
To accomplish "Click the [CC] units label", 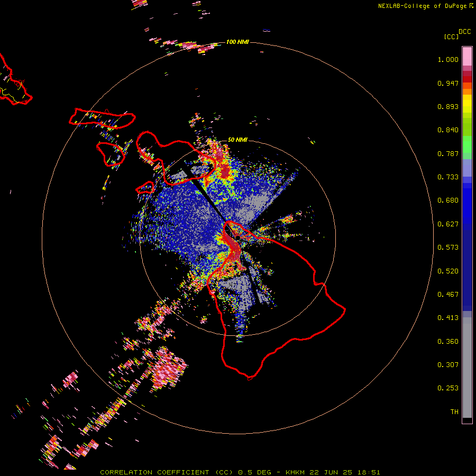I will (x=451, y=36).
